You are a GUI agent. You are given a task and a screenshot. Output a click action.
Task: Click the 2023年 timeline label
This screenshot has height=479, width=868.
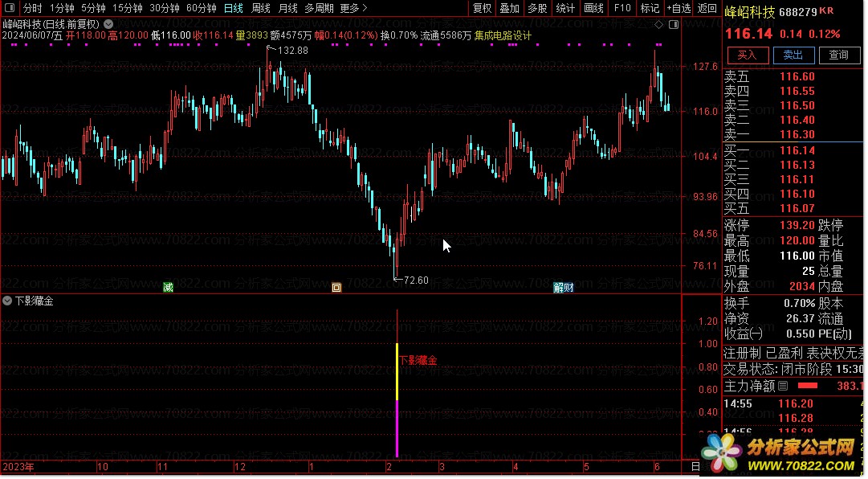click(17, 467)
